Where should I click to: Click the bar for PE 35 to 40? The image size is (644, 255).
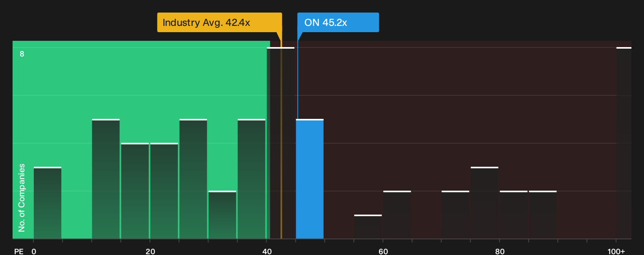pos(251,179)
